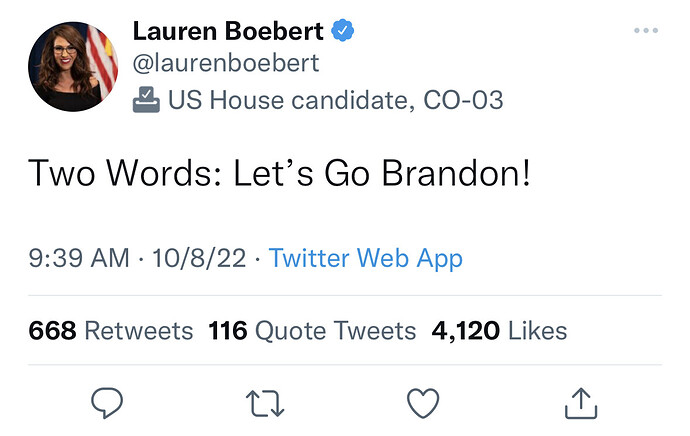This screenshot has width=690, height=436.
Task: Click the word 'Brandon!' in the tweet
Action: (456, 173)
